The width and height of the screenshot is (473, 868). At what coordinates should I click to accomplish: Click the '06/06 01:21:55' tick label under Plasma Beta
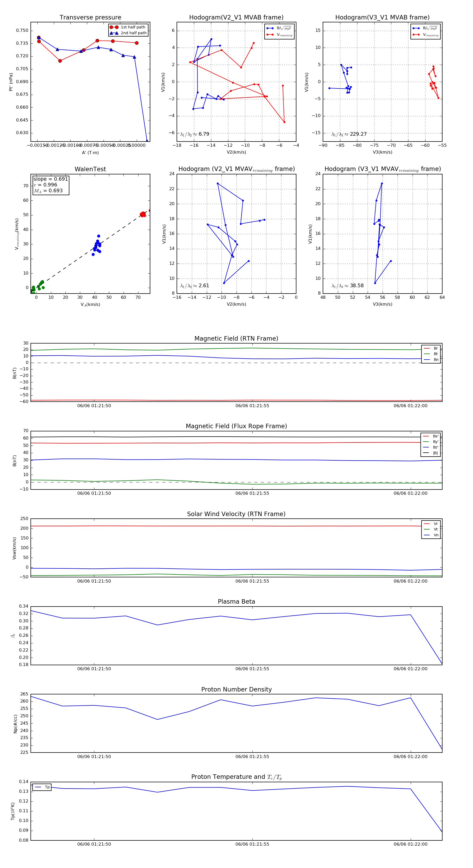pos(252,669)
